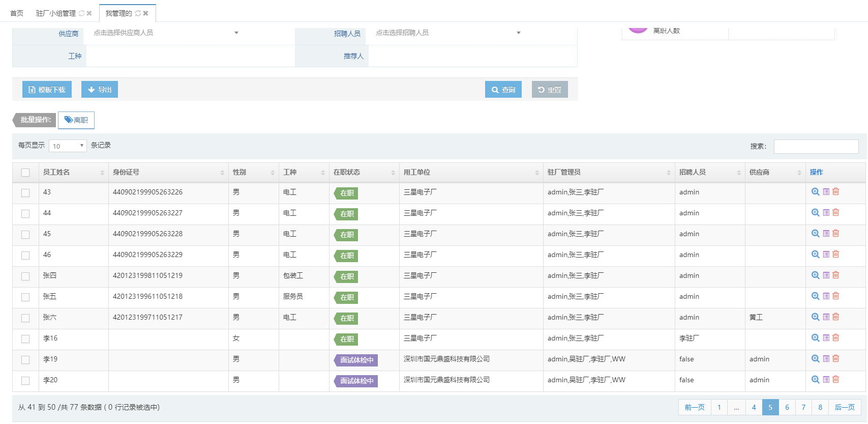The width and height of the screenshot is (868, 424).
Task: Click the 模板下载 template download button
Action: (x=47, y=90)
